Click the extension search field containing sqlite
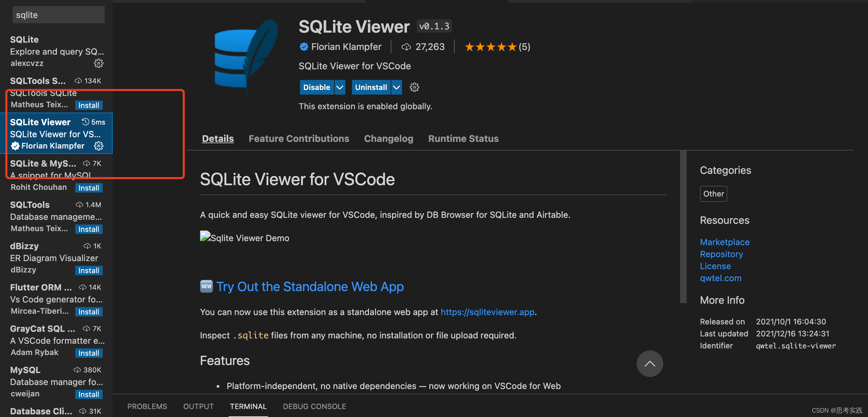The image size is (868, 417). pyautogui.click(x=58, y=15)
